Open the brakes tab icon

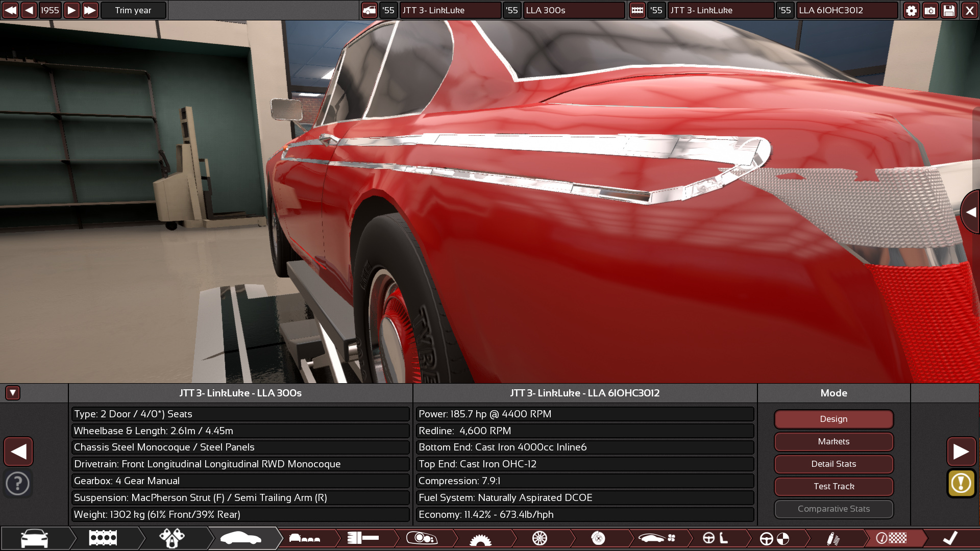pos(598,538)
